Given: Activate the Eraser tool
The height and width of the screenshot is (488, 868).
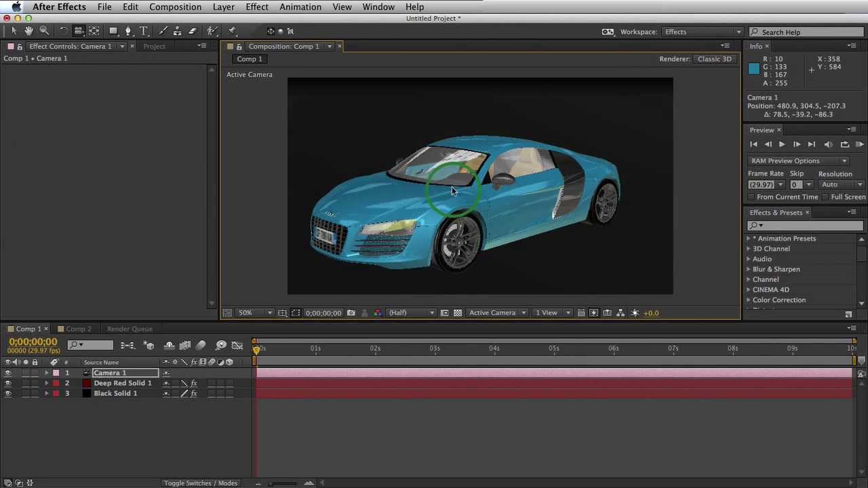Looking at the screenshot, I should (193, 31).
